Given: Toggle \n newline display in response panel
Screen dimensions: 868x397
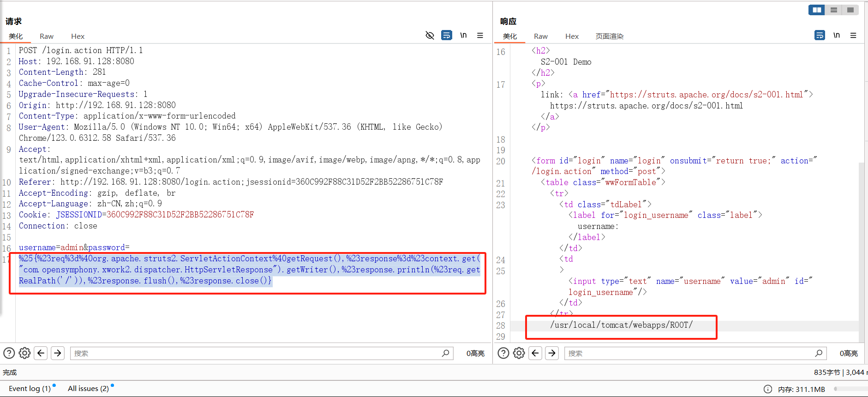Looking at the screenshot, I should click(837, 36).
